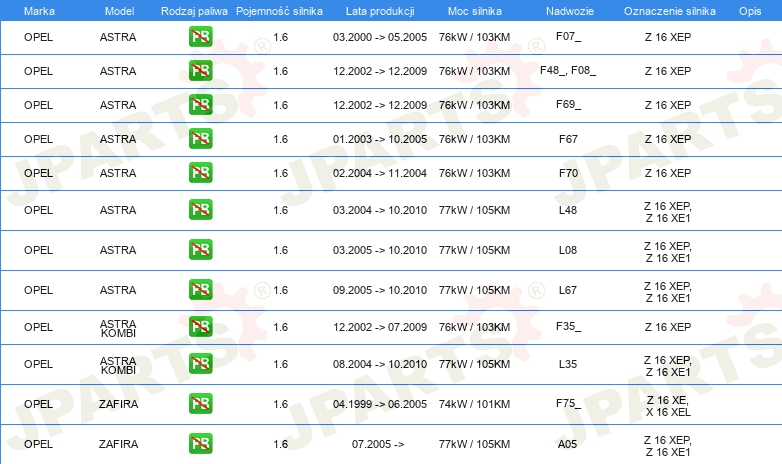
Task: Click body code L67
Action: tap(568, 290)
